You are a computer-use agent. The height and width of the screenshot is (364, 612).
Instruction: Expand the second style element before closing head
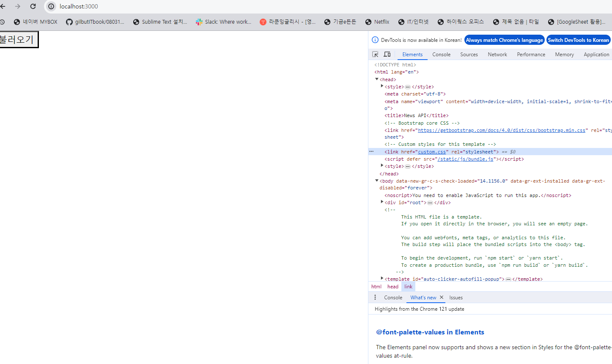tap(382, 166)
